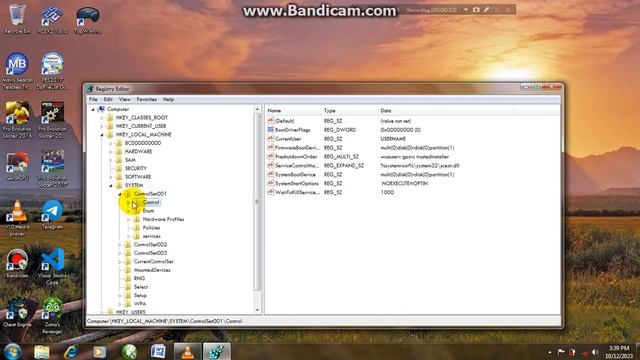Select the BCD00000000 key

[143, 143]
